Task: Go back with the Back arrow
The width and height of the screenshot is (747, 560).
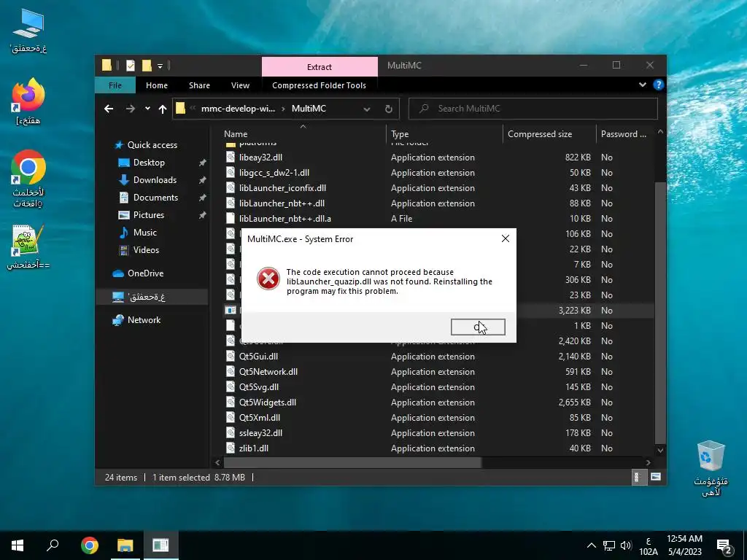Action: [x=109, y=109]
